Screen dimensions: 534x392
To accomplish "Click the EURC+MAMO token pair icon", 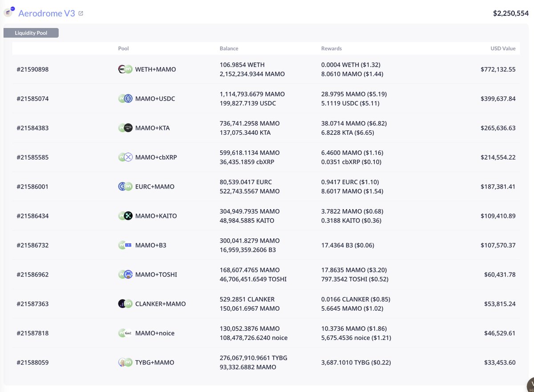I will coord(125,186).
